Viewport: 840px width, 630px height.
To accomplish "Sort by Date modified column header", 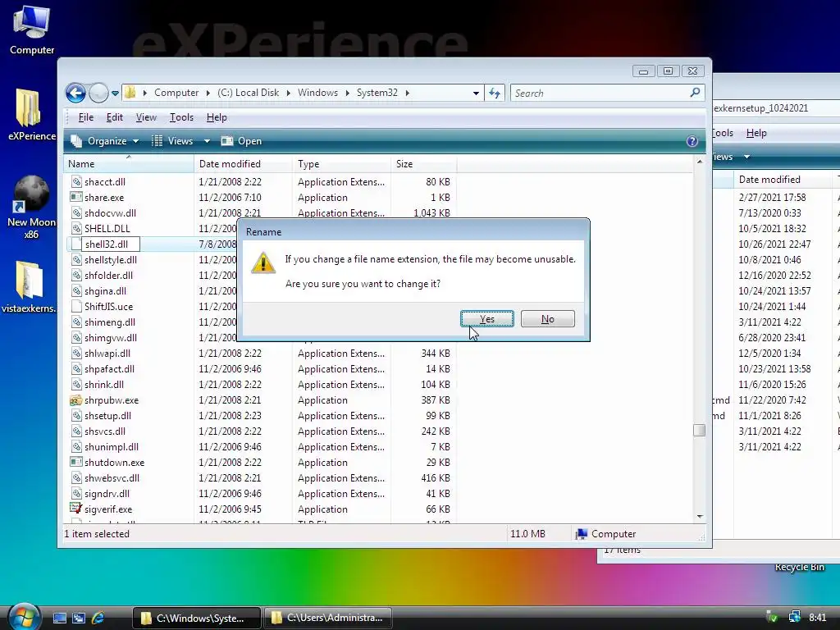I will coord(243,164).
